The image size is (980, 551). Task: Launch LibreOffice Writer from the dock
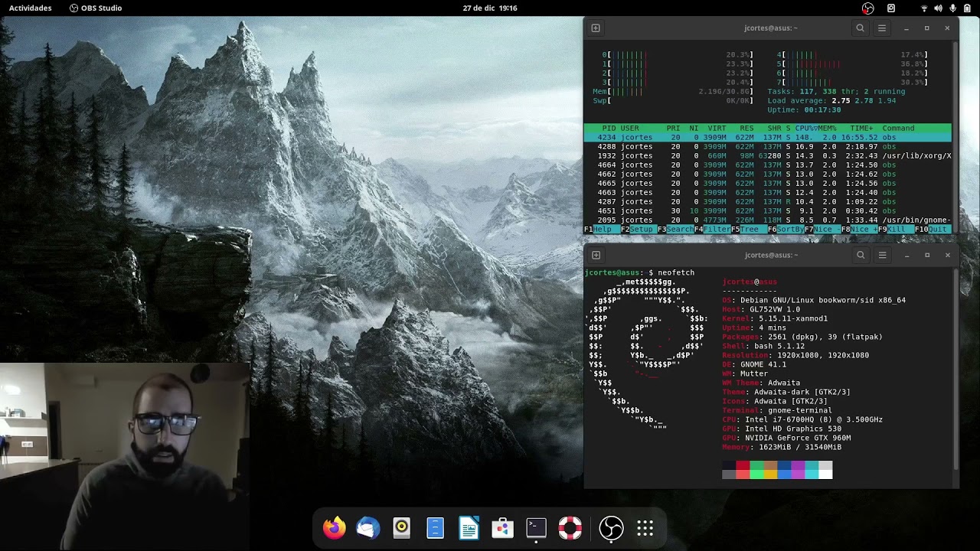[469, 528]
